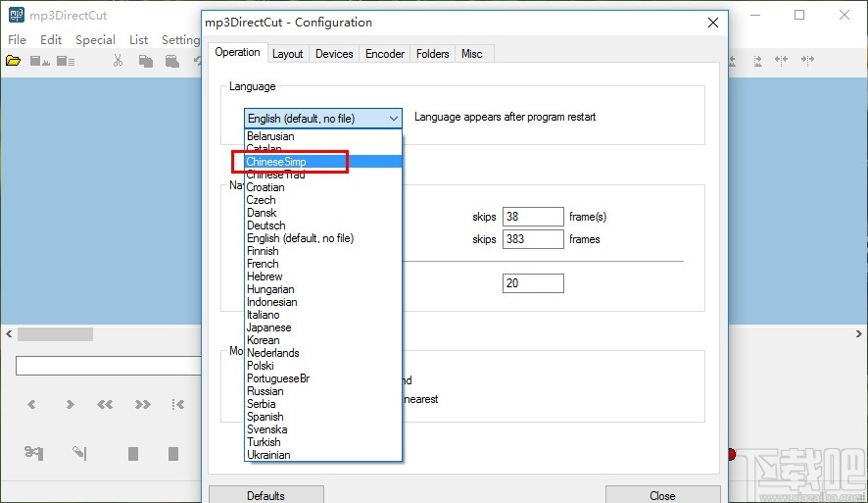Screen dimensions: 868x503
Task: Open the Special menu
Action: 95,40
